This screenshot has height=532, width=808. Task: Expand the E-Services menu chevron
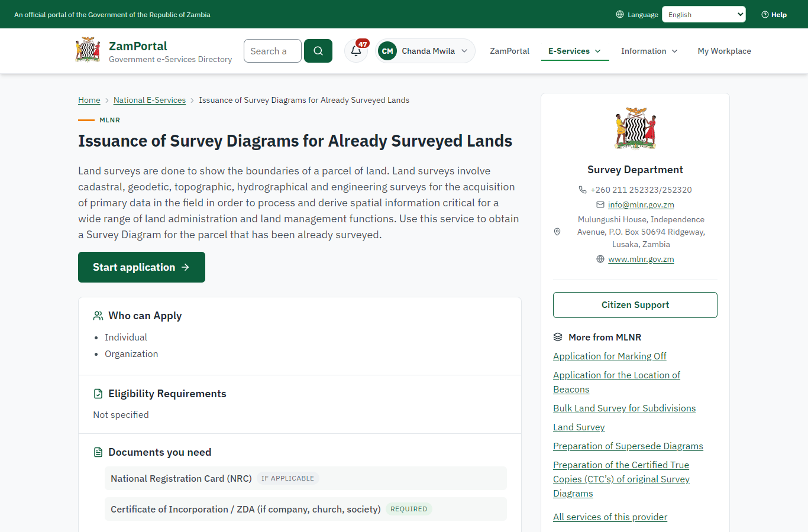coord(598,51)
